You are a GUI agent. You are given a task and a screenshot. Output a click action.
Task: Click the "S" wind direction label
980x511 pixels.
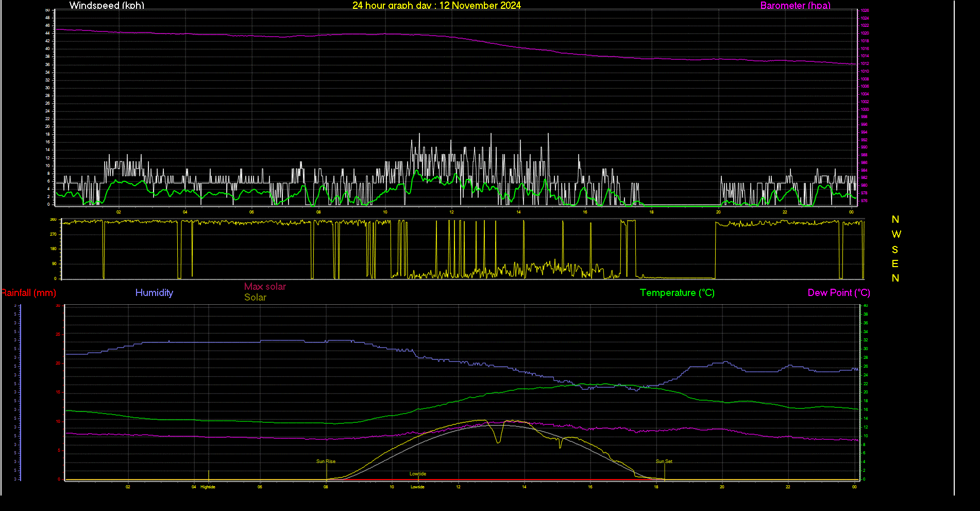coord(895,250)
